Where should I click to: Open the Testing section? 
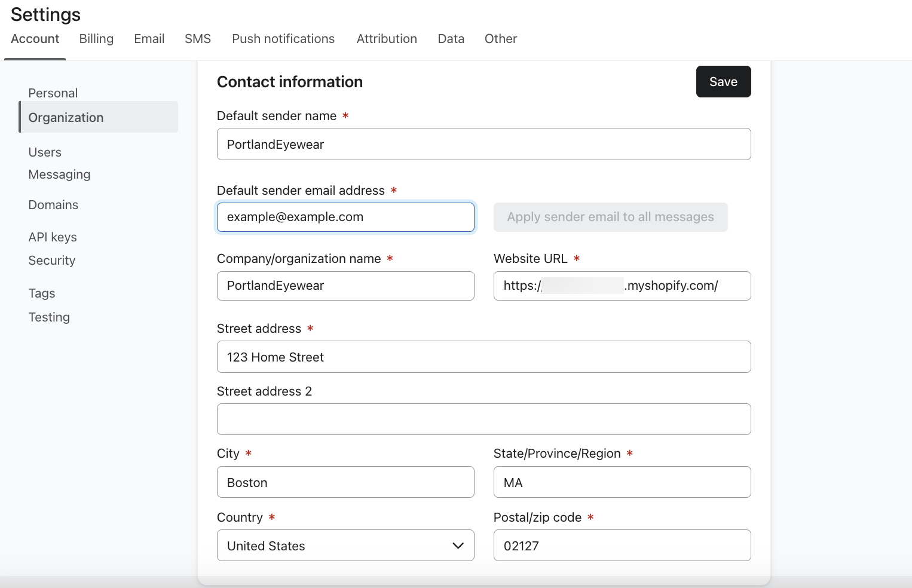(x=49, y=317)
